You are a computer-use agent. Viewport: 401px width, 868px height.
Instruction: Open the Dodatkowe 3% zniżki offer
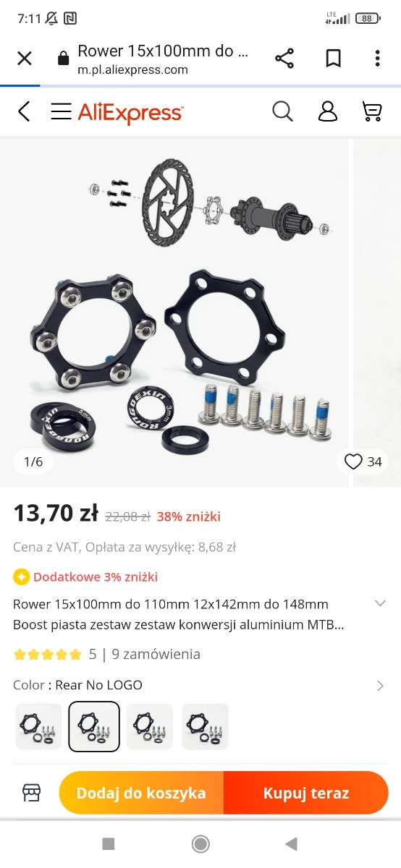[x=85, y=576]
